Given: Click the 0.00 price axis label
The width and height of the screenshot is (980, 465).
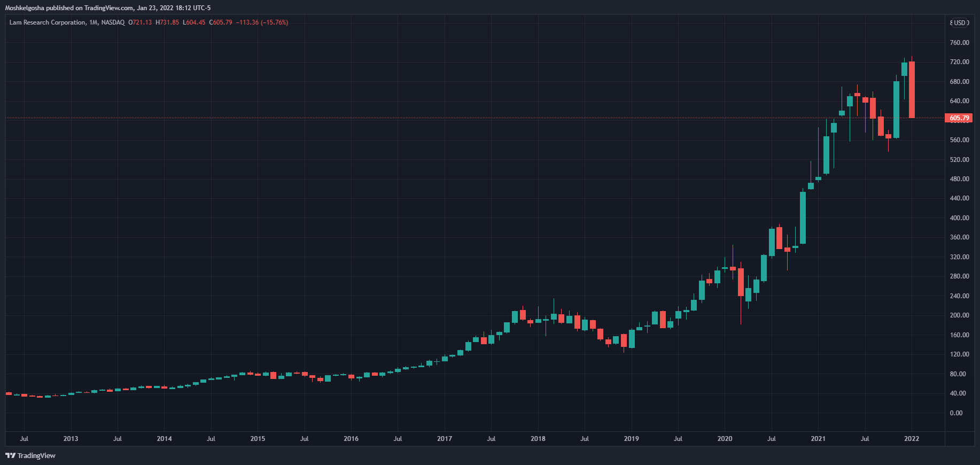Looking at the screenshot, I should tap(956, 413).
